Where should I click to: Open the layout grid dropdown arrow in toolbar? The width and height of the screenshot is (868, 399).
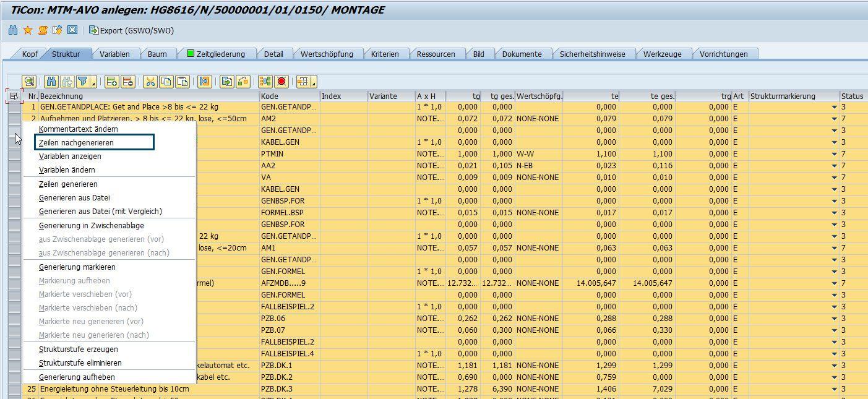tap(313, 83)
